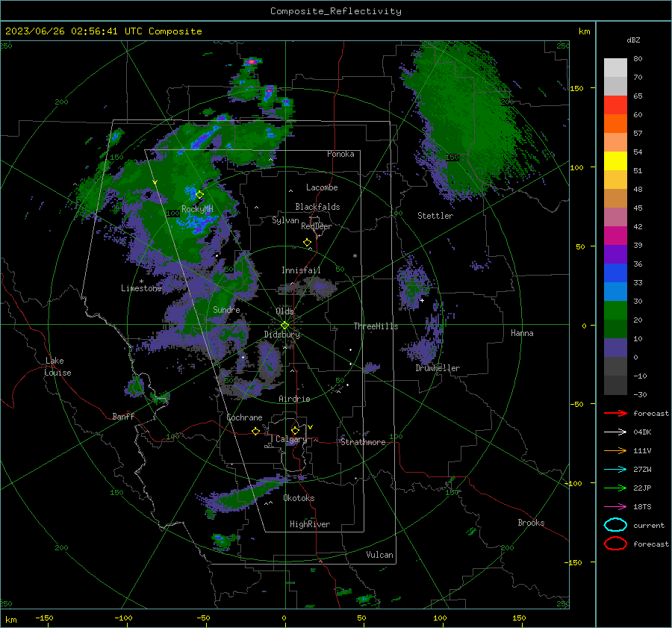Click the 'current' legend label
This screenshot has height=628, width=672.
point(649,525)
